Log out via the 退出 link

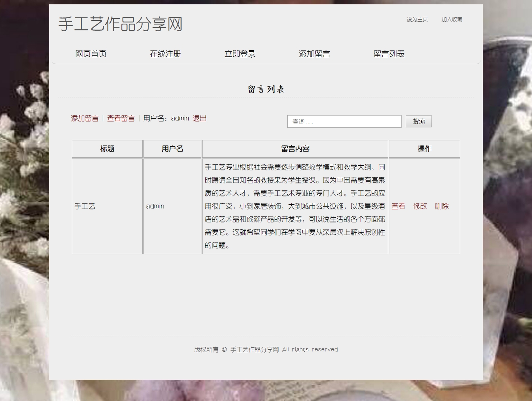199,118
